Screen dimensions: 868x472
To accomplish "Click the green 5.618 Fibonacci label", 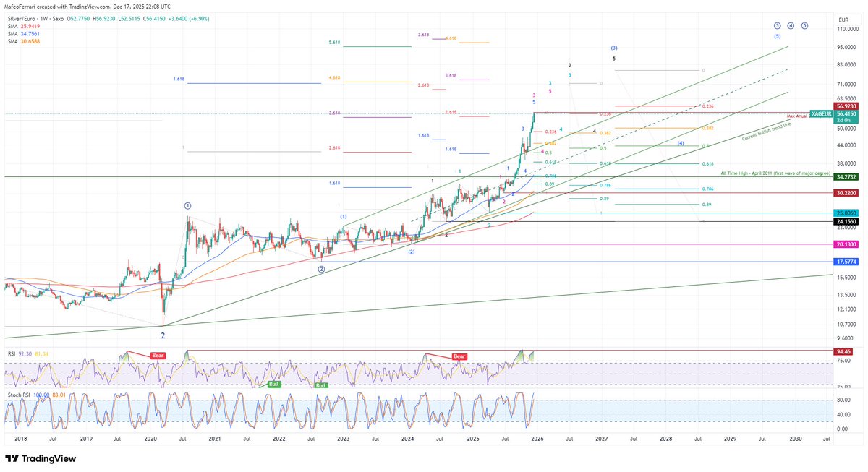I will pyautogui.click(x=333, y=43).
